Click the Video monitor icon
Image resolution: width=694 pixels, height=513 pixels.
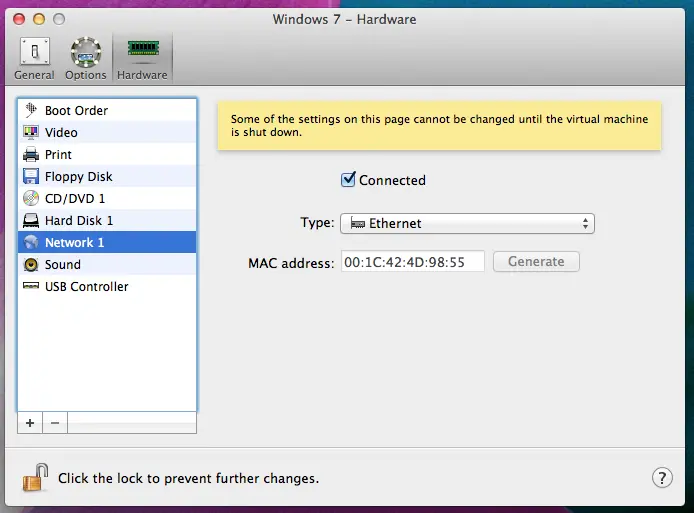coord(30,133)
